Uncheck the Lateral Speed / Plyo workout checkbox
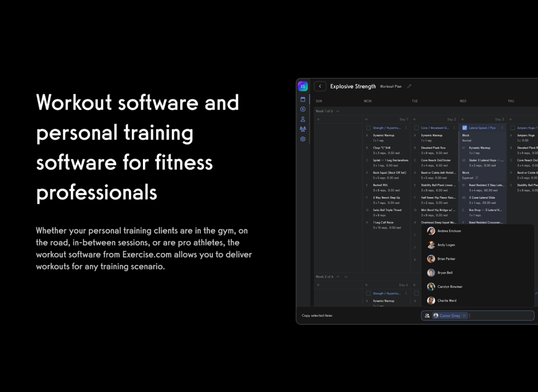This screenshot has width=538, height=392. click(x=464, y=128)
